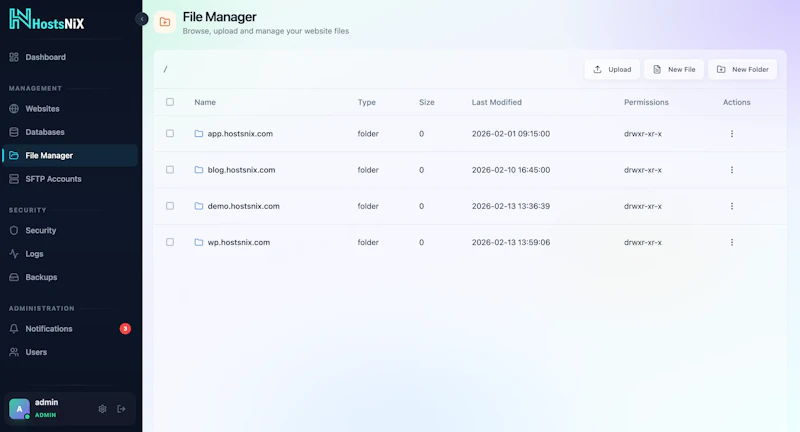Click the red notification count badge
Viewport: 800px width, 432px height.
click(x=125, y=329)
